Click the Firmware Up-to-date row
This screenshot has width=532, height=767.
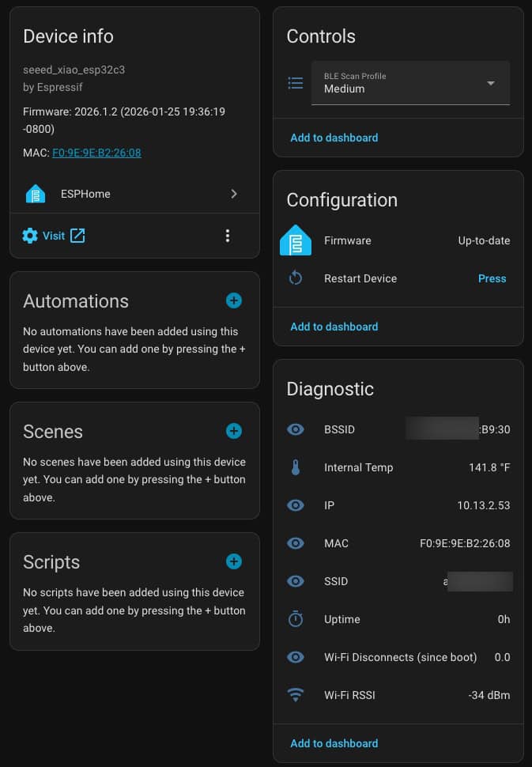398,240
